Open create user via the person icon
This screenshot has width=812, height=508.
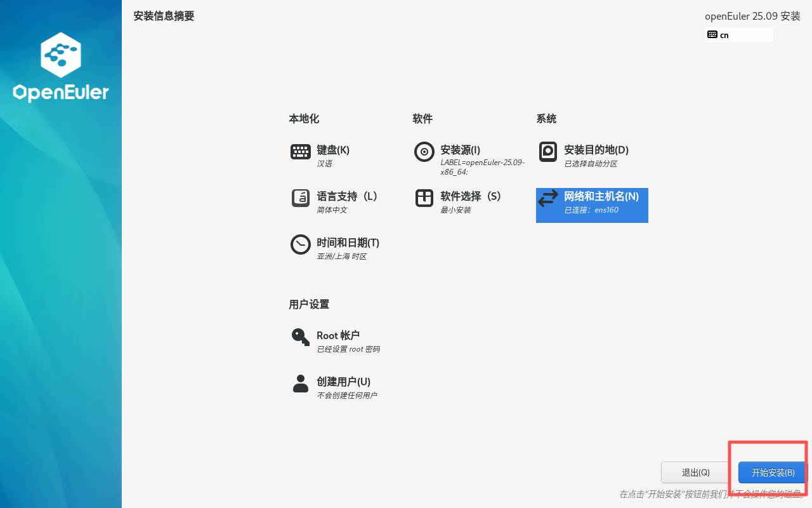(300, 384)
